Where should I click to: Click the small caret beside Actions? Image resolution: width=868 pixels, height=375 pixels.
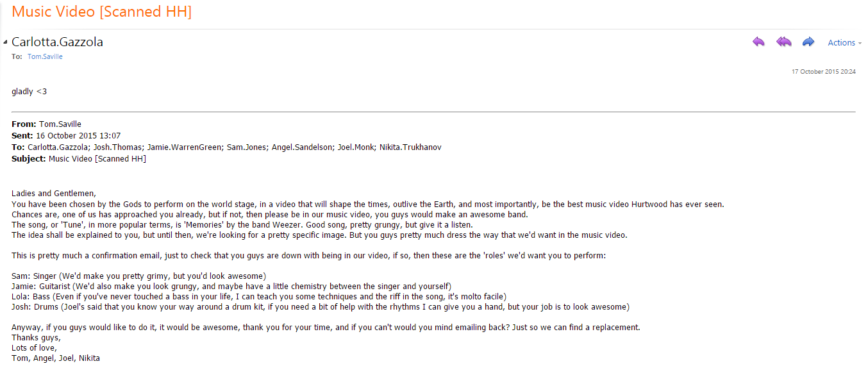(x=860, y=44)
